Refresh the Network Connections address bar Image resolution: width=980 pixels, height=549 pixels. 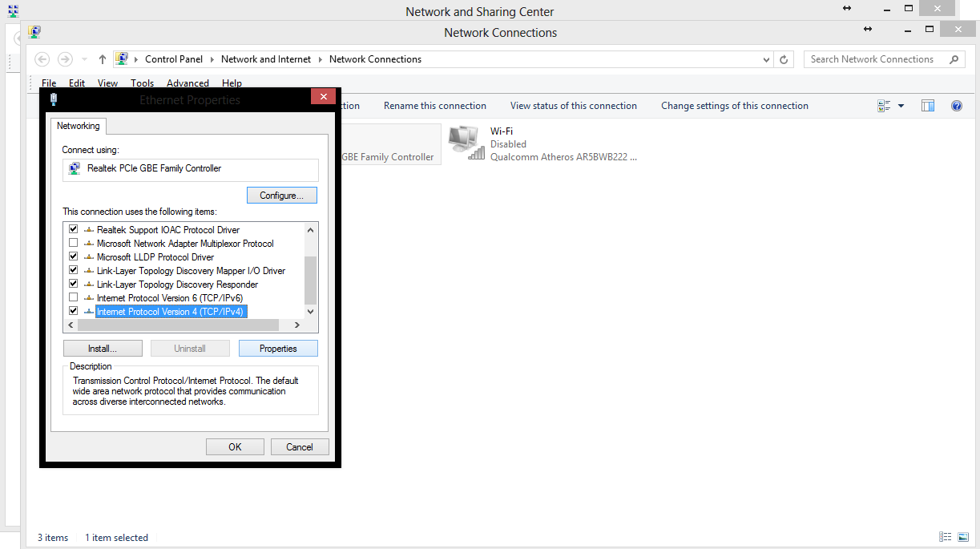(784, 59)
